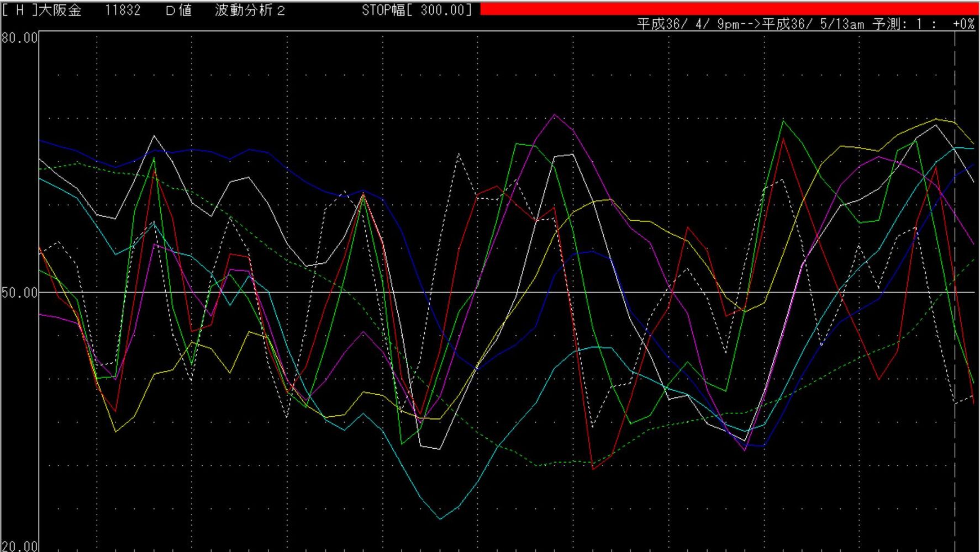Click the STOP幅 300.00 value field
This screenshot has width=980, height=552.
click(x=417, y=10)
